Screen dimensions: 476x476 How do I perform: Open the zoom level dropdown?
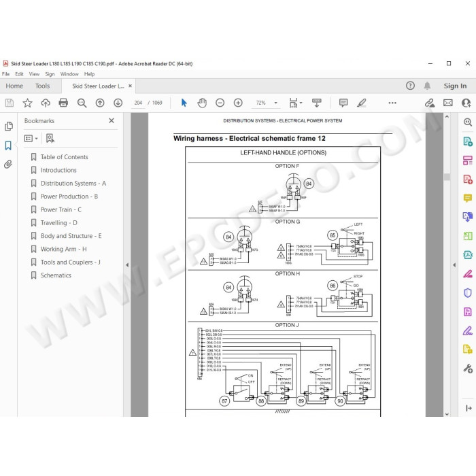coord(275,103)
